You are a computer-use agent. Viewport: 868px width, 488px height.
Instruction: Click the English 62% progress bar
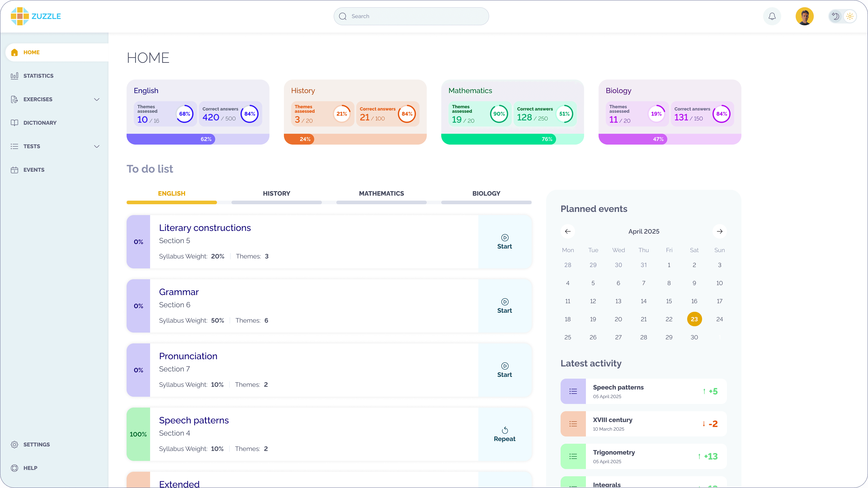click(x=198, y=139)
